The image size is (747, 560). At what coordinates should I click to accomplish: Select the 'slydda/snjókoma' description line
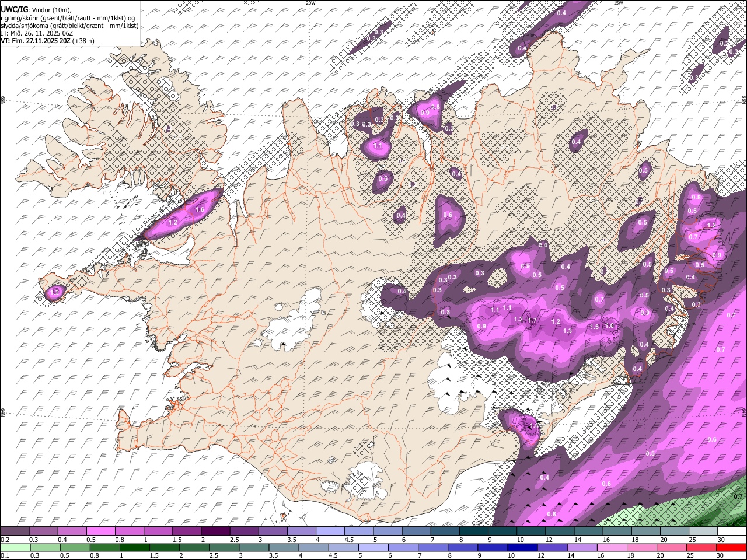pyautogui.click(x=69, y=26)
